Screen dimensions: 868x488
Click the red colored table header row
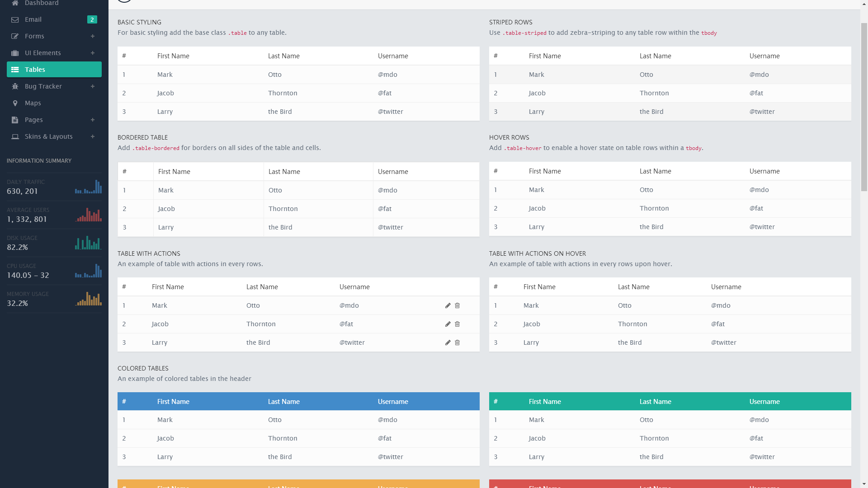670,484
